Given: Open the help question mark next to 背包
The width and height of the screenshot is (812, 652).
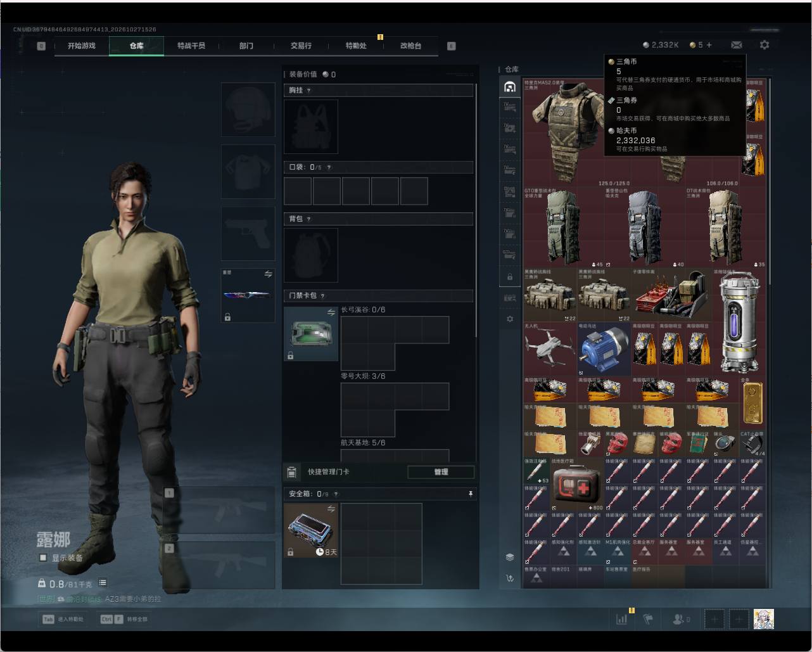Looking at the screenshot, I should (x=309, y=219).
